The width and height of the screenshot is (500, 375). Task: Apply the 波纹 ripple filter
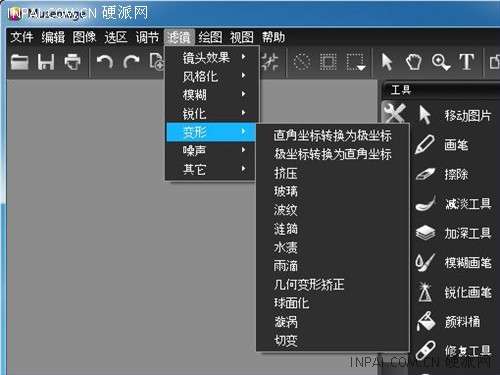pos(333,210)
